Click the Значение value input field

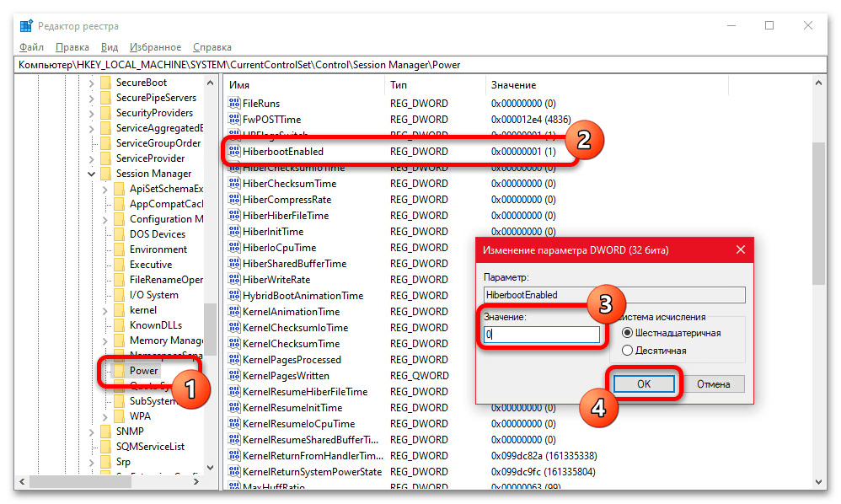pos(542,335)
